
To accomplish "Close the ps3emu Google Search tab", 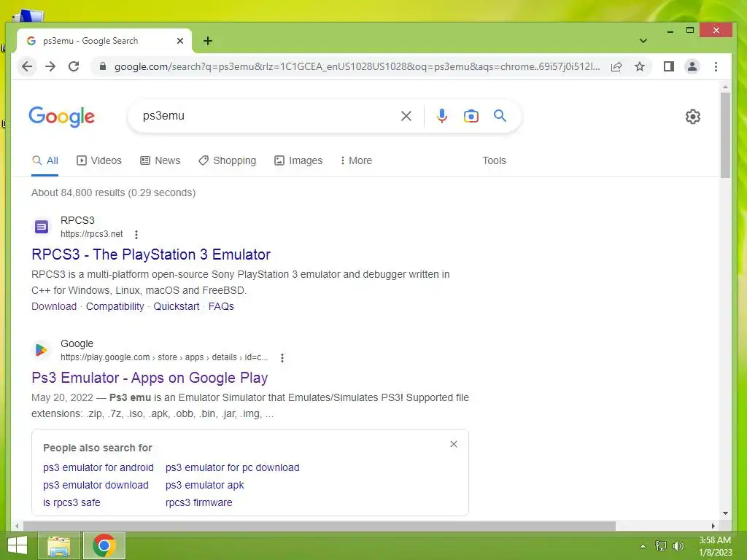I will [180, 41].
